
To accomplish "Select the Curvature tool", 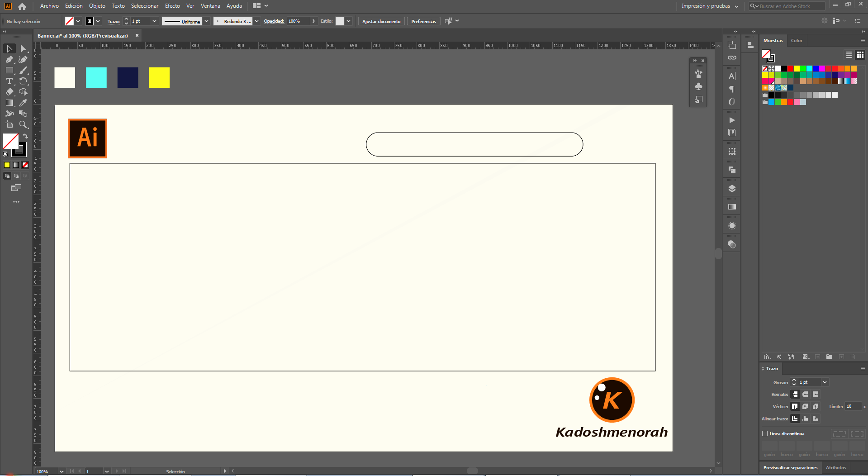I will click(x=23, y=59).
